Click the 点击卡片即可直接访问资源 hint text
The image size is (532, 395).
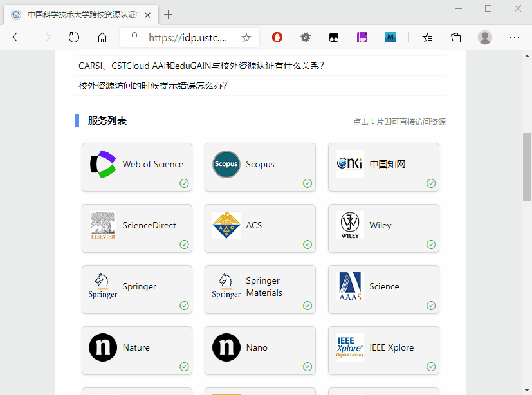point(399,122)
